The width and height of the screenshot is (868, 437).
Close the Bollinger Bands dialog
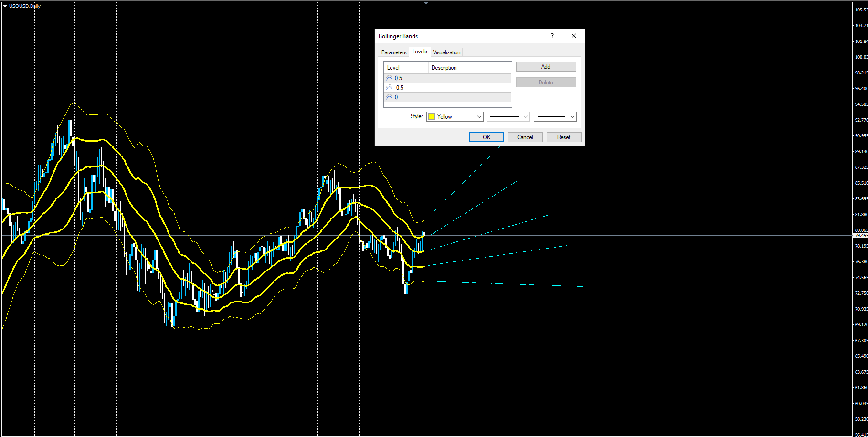tap(574, 36)
